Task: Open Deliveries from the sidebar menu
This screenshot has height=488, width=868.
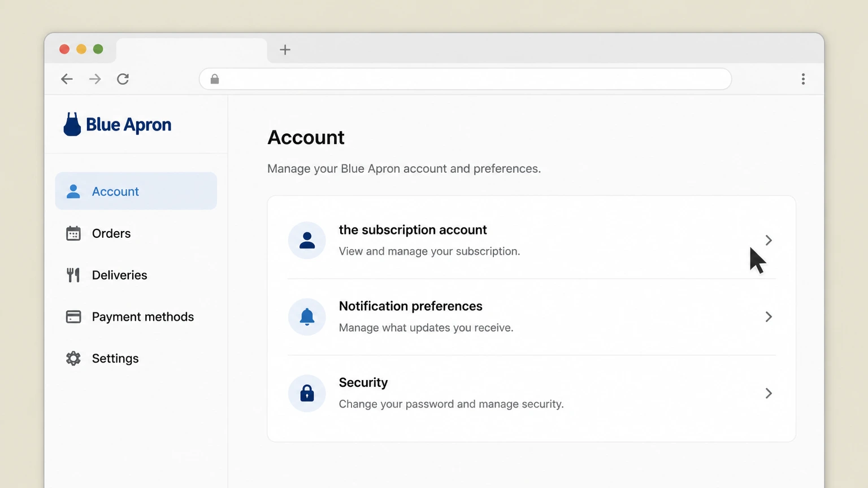Action: pyautogui.click(x=136, y=275)
